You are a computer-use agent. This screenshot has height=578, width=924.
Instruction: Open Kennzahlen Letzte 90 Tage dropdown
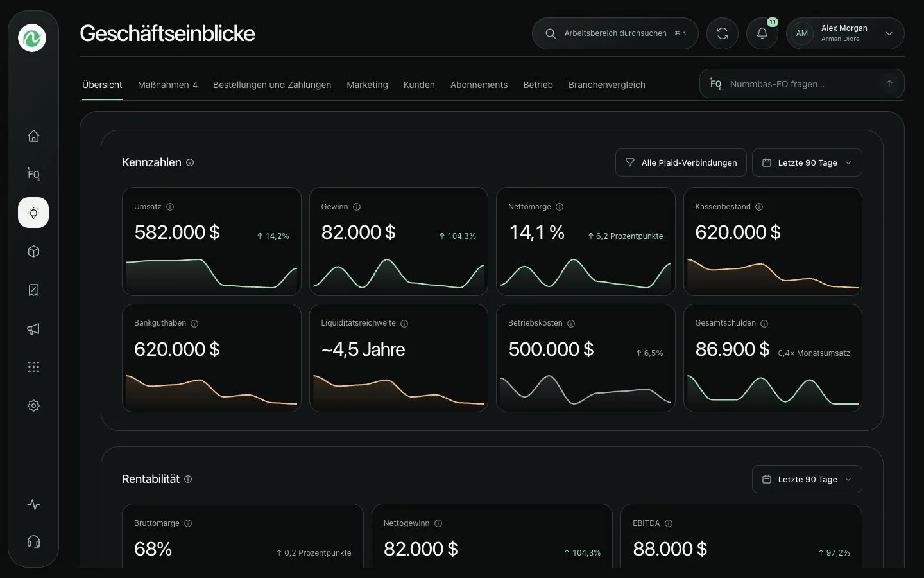tap(807, 162)
